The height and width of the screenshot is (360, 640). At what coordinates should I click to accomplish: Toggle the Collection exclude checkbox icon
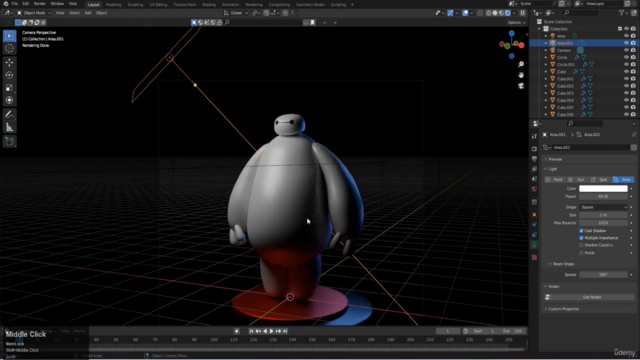click(x=620, y=29)
